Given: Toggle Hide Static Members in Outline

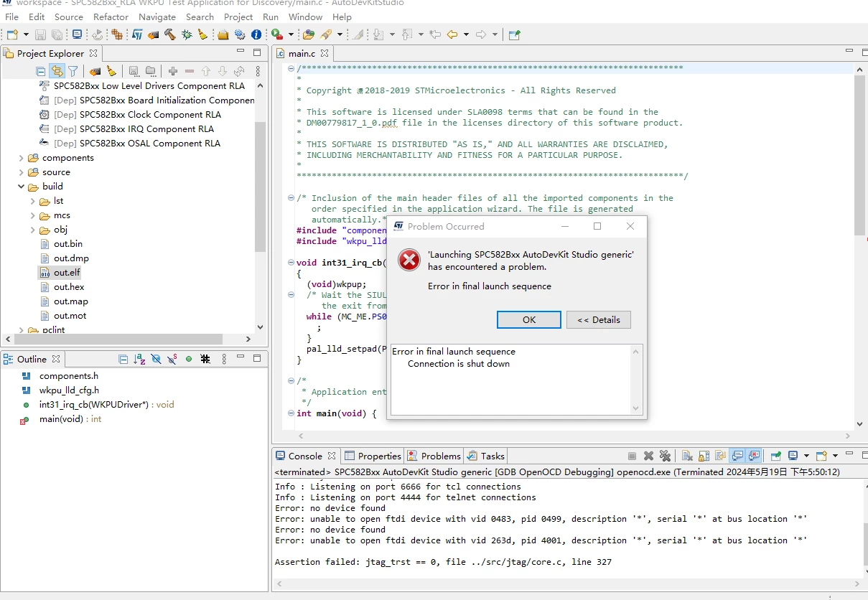Looking at the screenshot, I should pyautogui.click(x=173, y=359).
